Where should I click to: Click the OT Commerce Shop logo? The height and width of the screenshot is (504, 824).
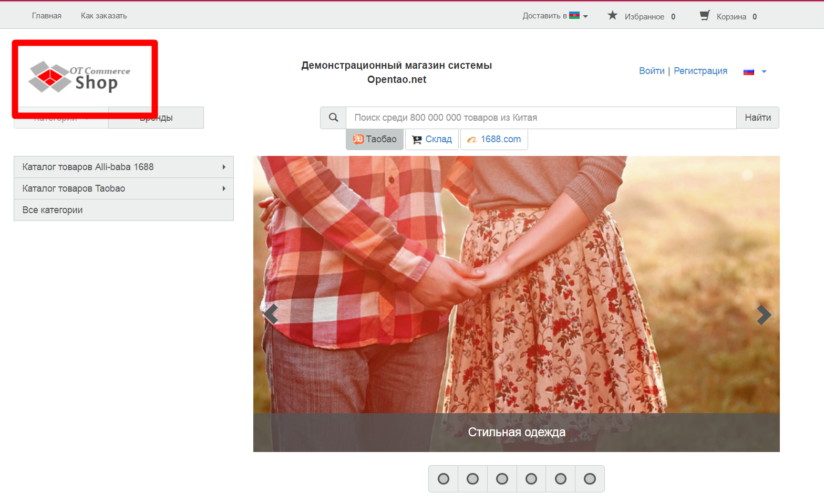[79, 77]
